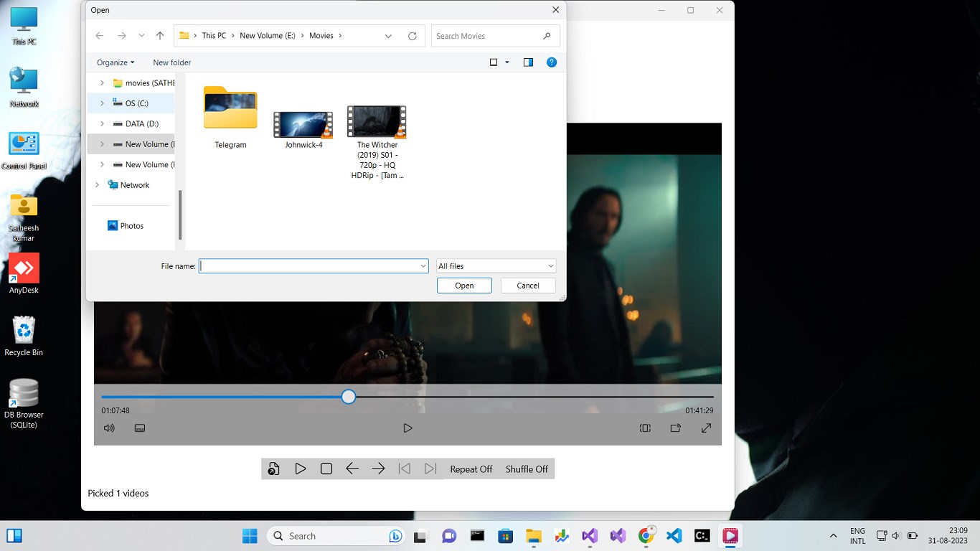
Task: Select the Telegram folder
Action: 230,118
